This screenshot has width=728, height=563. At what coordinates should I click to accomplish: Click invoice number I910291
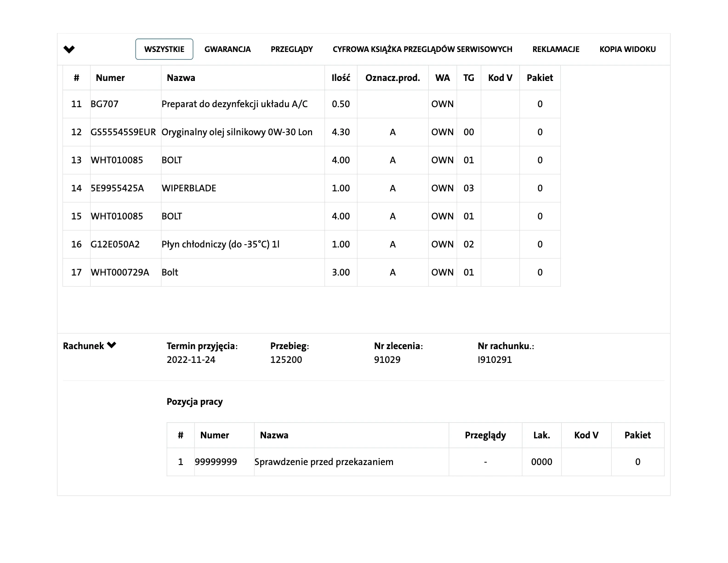(495, 360)
